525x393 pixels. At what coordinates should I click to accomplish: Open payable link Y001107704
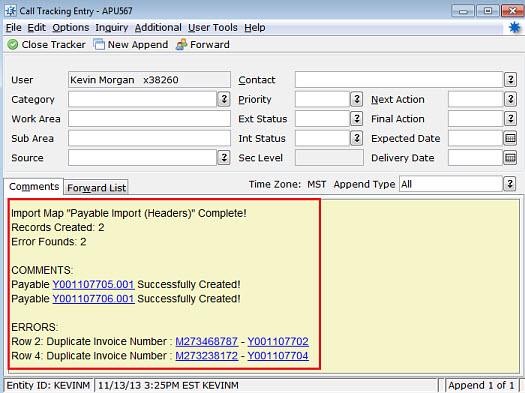tap(278, 356)
